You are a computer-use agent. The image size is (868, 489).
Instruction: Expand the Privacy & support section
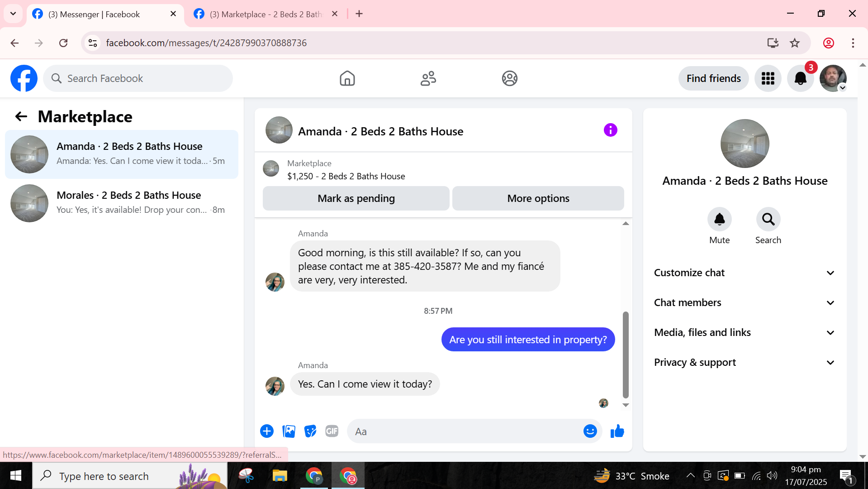coord(745,362)
